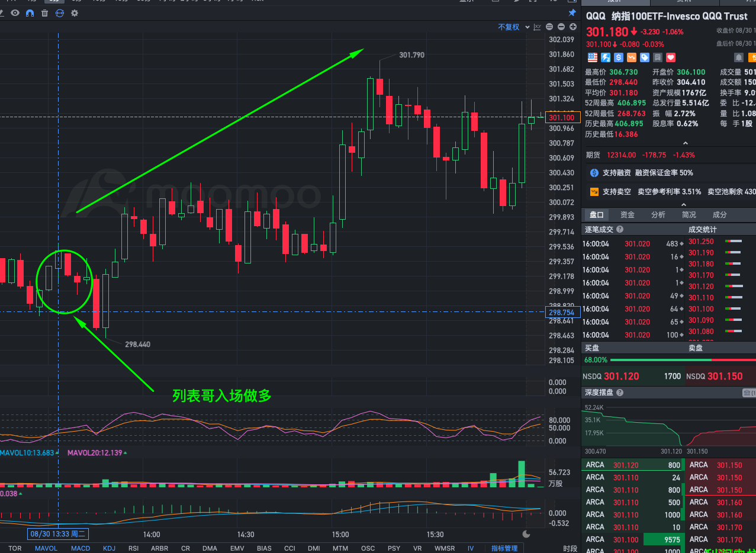Click the blue sync drawings icon

point(59,13)
